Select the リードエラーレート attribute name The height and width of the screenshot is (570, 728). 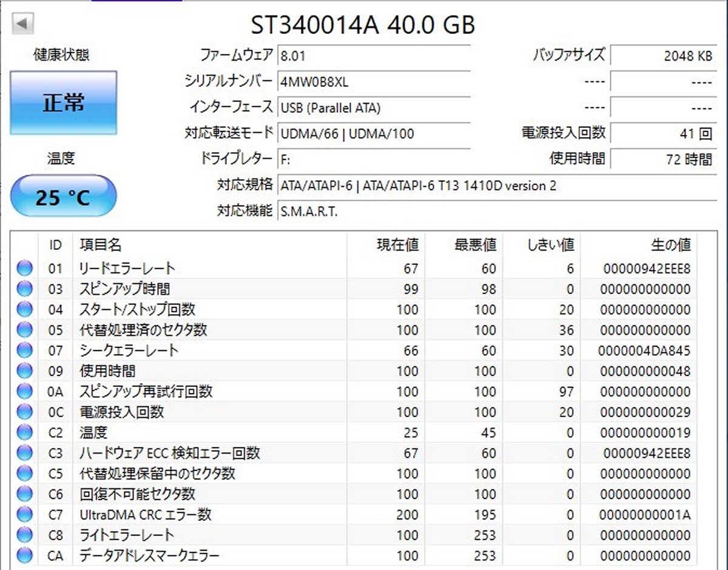pos(127,268)
